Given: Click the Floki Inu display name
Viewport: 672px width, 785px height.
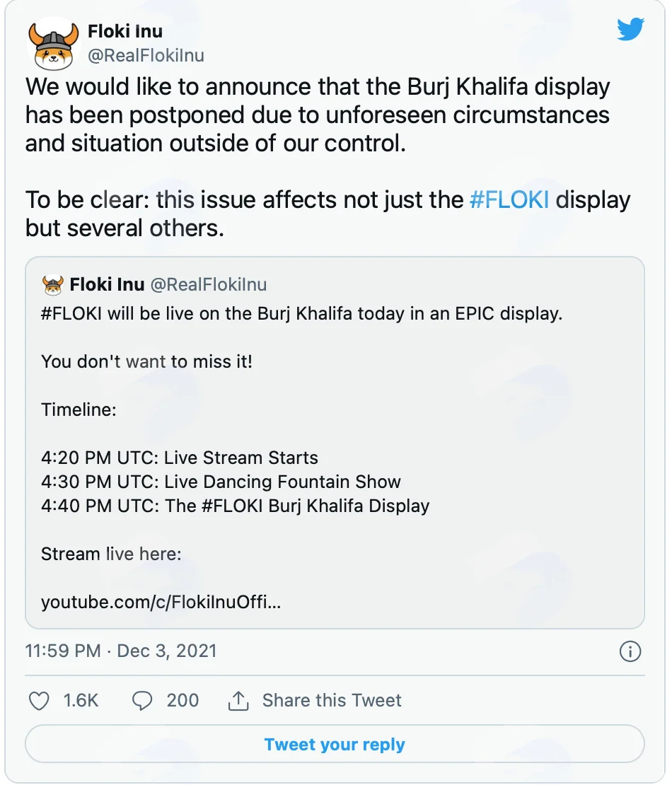Looking at the screenshot, I should click(x=125, y=32).
